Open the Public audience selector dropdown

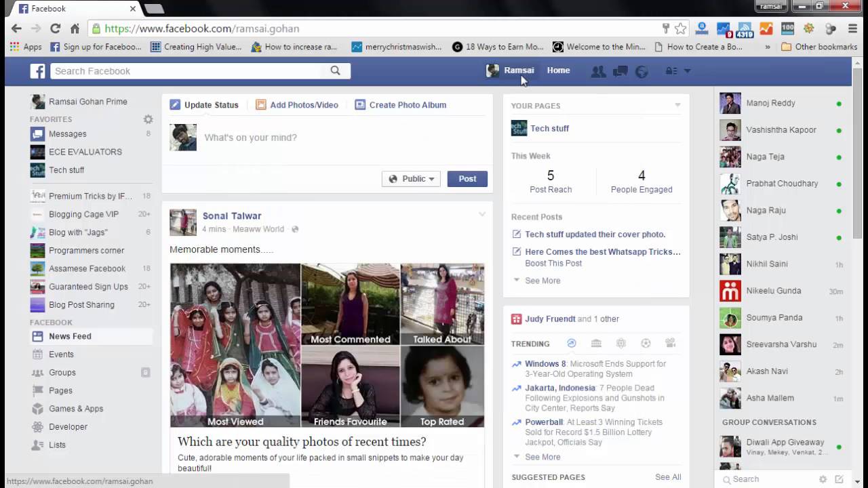tap(411, 179)
